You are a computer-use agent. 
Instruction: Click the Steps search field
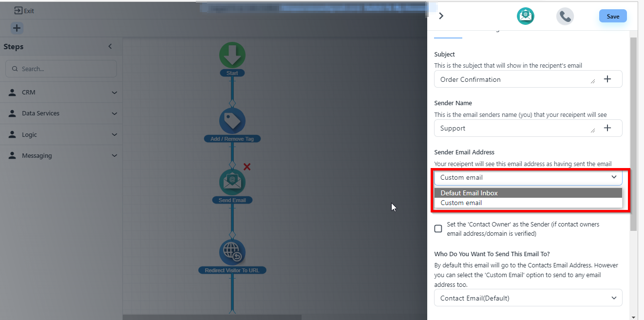tap(61, 69)
